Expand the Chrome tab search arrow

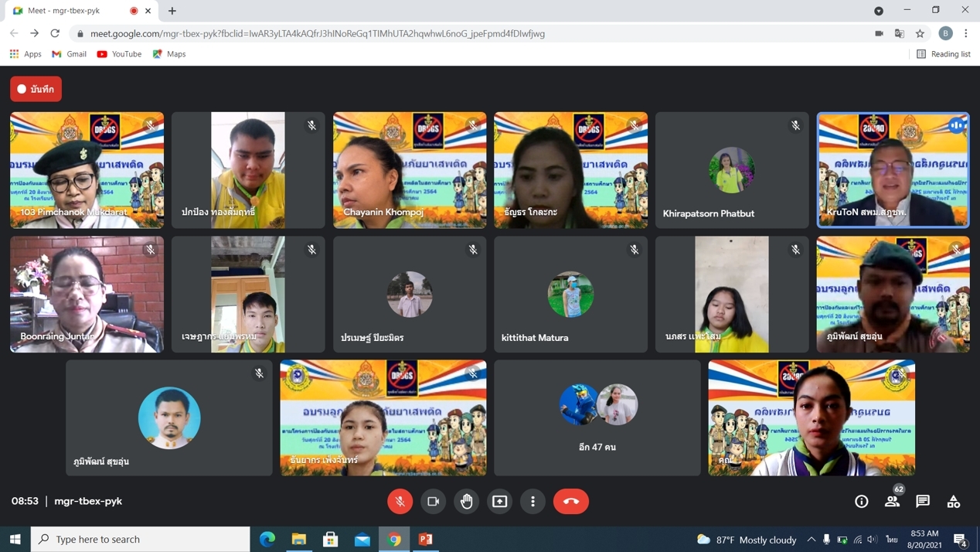[879, 11]
